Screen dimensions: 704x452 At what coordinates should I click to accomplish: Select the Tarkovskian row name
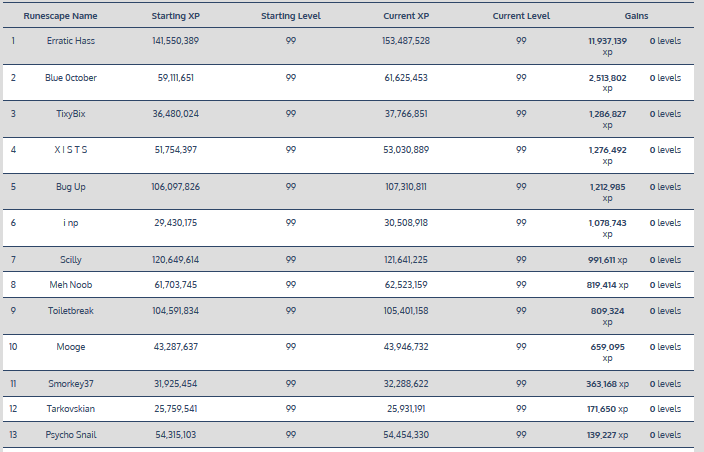coord(71,409)
